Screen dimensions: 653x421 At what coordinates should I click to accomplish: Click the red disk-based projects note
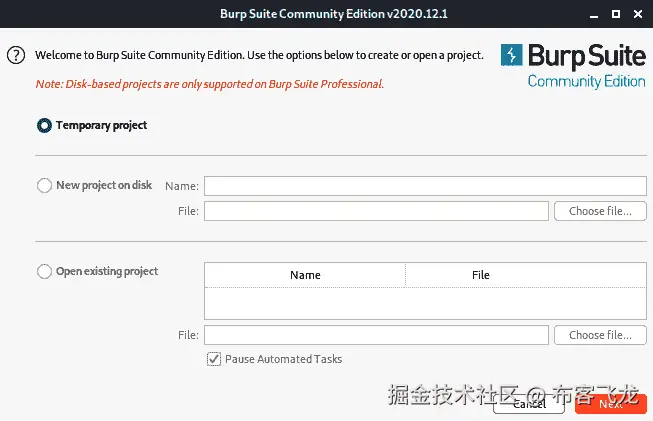tap(209, 84)
